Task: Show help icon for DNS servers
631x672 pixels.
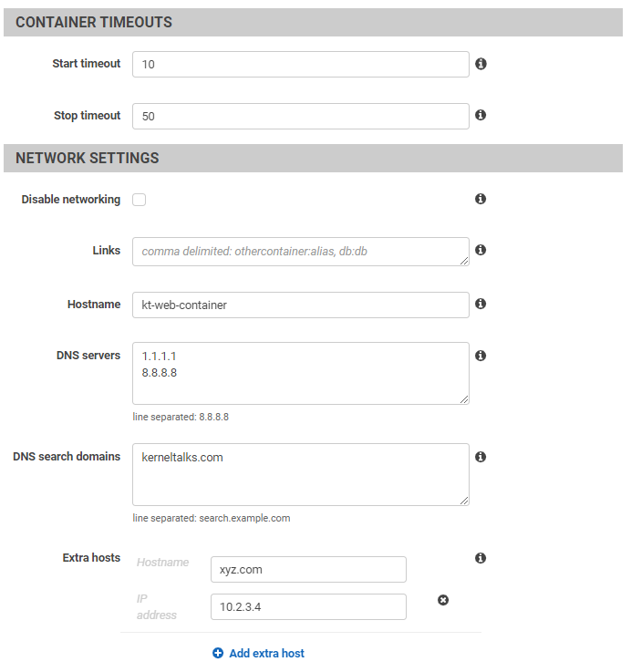Action: coord(481,356)
